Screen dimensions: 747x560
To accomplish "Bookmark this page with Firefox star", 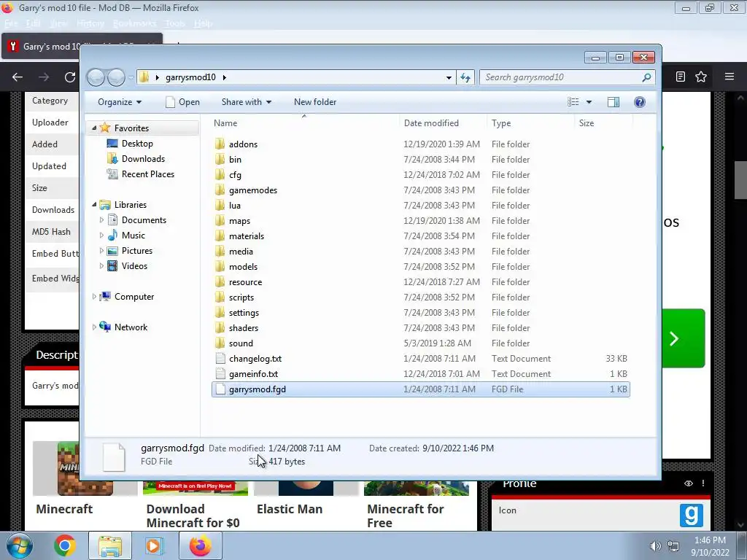I will click(701, 77).
